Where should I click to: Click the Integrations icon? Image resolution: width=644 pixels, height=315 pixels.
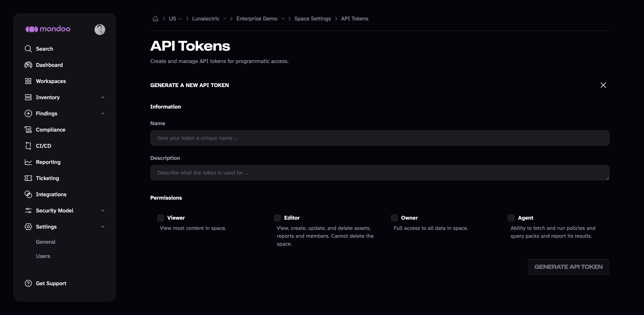(x=28, y=194)
